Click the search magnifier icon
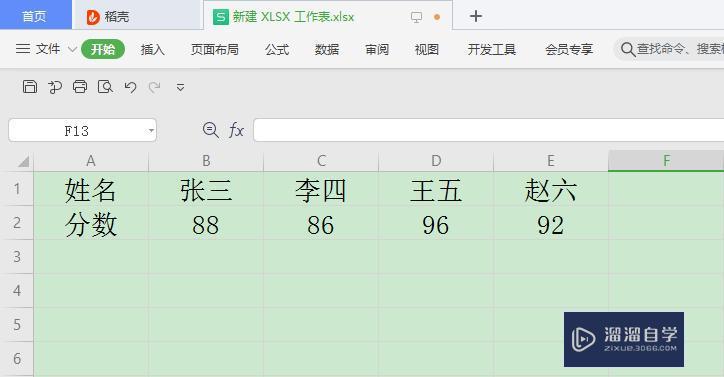The width and height of the screenshot is (724, 377). click(x=627, y=49)
